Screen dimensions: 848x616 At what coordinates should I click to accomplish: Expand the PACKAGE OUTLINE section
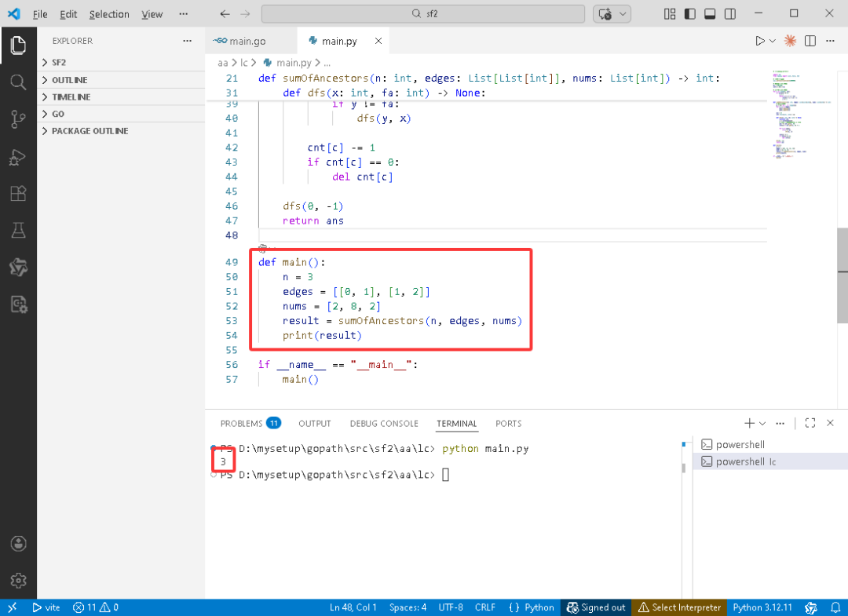121,131
